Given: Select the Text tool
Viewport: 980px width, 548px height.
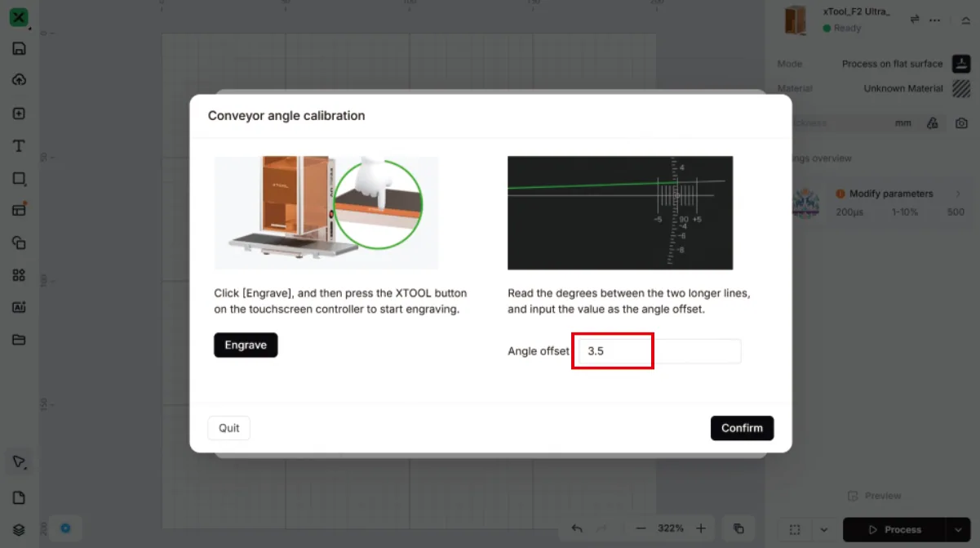Looking at the screenshot, I should tap(19, 145).
